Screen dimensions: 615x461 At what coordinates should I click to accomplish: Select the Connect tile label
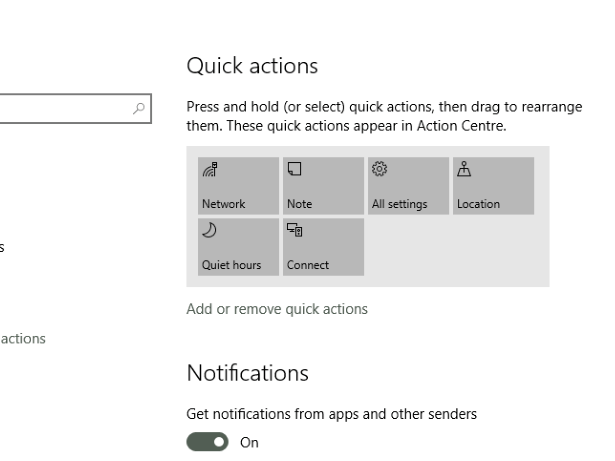coord(307,265)
